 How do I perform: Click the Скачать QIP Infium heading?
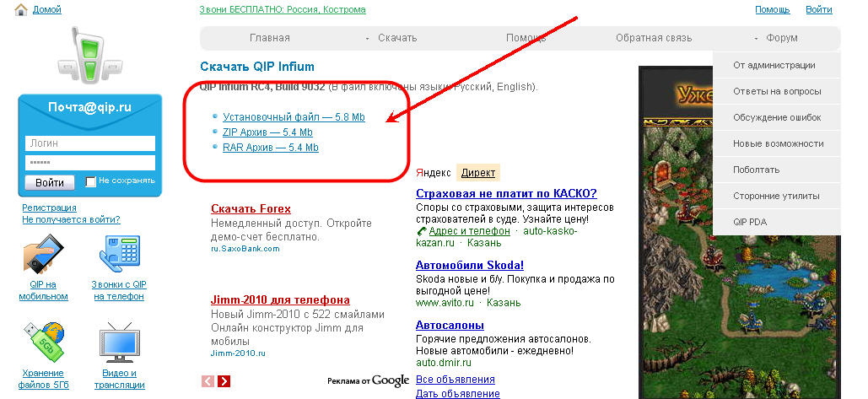point(256,67)
